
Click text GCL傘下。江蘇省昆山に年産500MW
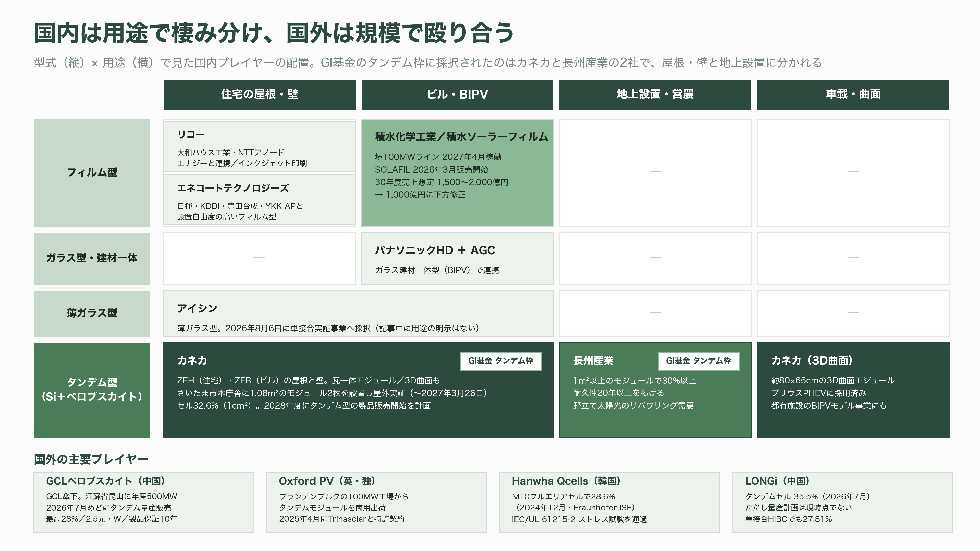(x=112, y=496)
